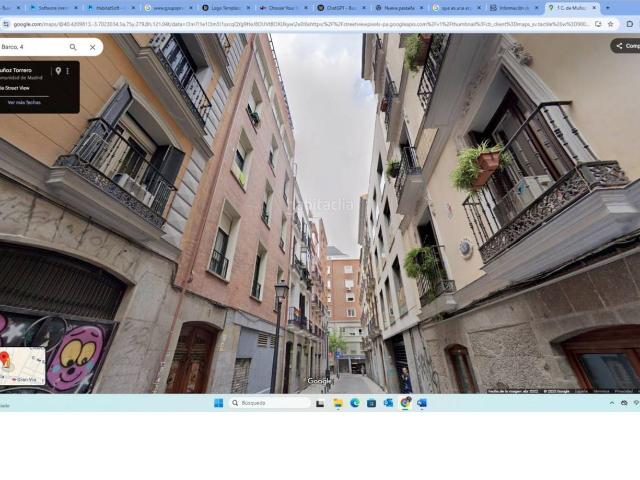Open the minimap thumbnail with the red pin
Image resolution: width=640 pixels, height=480 pixels.
[x=22, y=366]
